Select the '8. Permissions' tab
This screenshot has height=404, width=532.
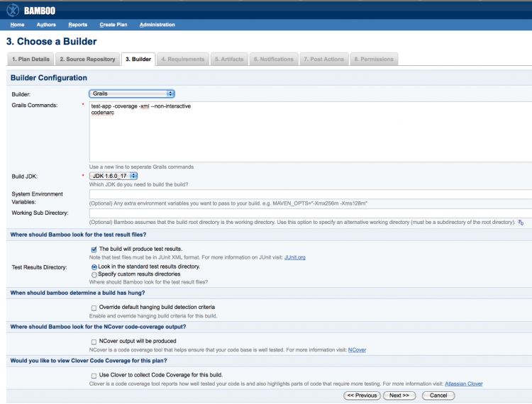374,59
